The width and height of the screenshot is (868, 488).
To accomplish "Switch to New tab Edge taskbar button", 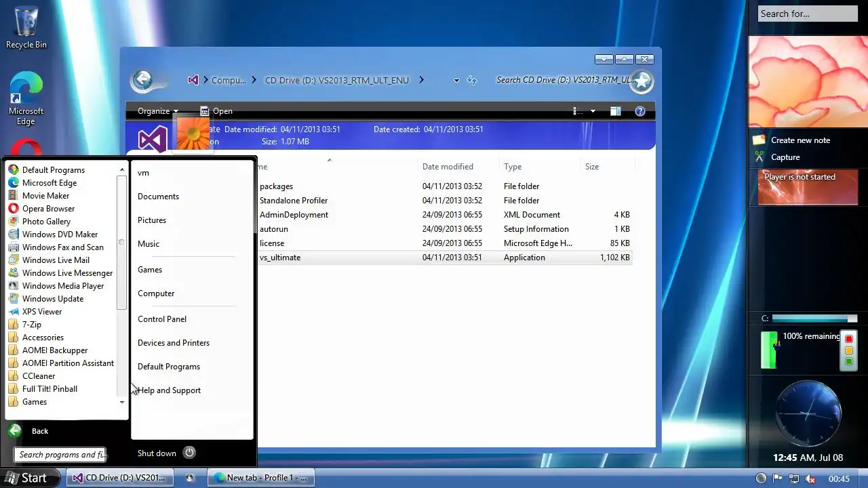I will pos(260,478).
